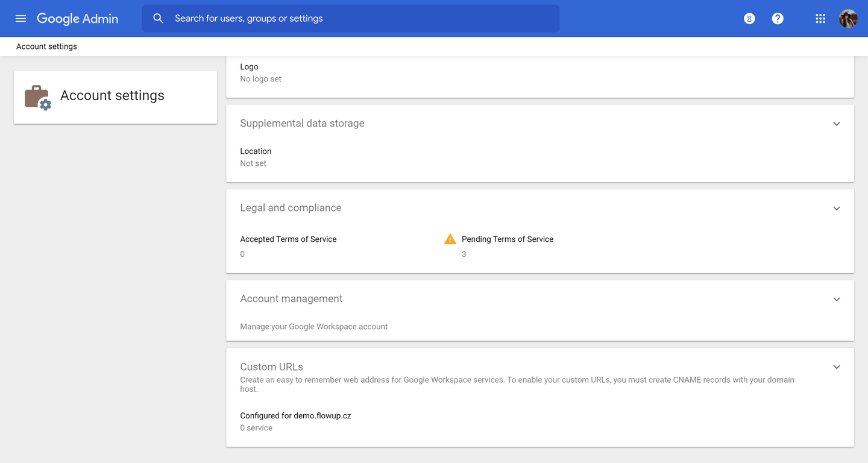
Task: Click the search magnifier icon
Action: tap(159, 19)
